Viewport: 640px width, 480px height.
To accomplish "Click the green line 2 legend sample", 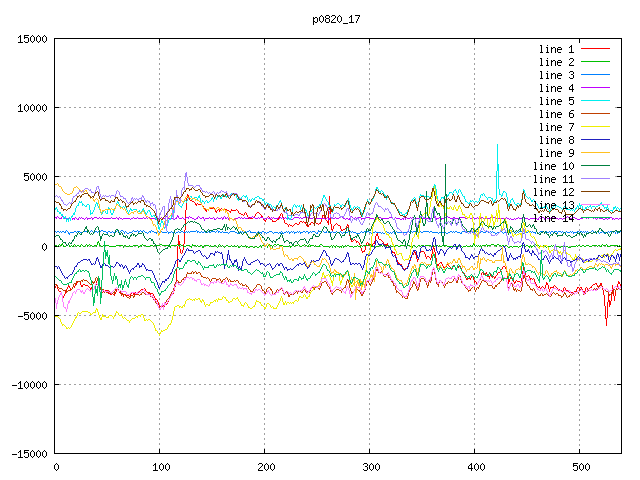I will [x=594, y=62].
